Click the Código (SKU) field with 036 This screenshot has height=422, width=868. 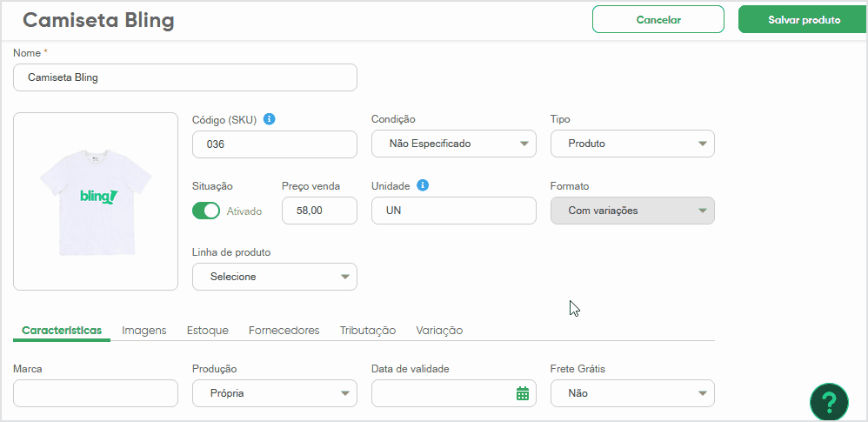275,144
